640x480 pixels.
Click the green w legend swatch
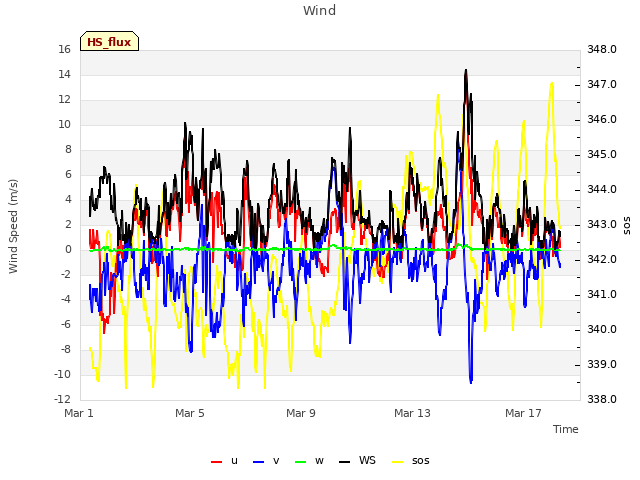coord(300,462)
